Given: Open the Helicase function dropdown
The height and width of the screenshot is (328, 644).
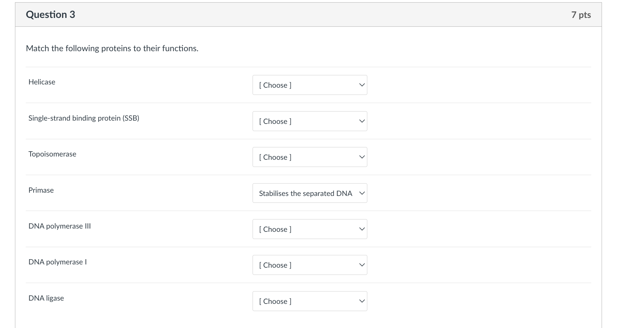Looking at the screenshot, I should point(309,85).
